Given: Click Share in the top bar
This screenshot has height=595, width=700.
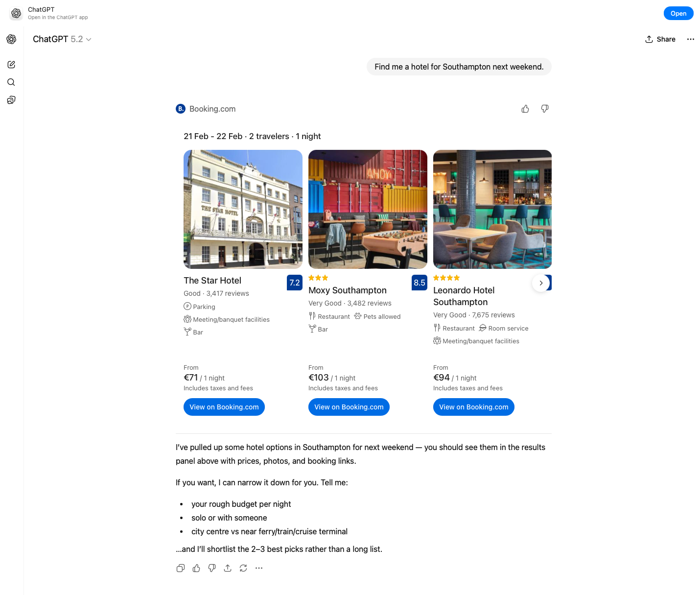Looking at the screenshot, I should point(660,39).
